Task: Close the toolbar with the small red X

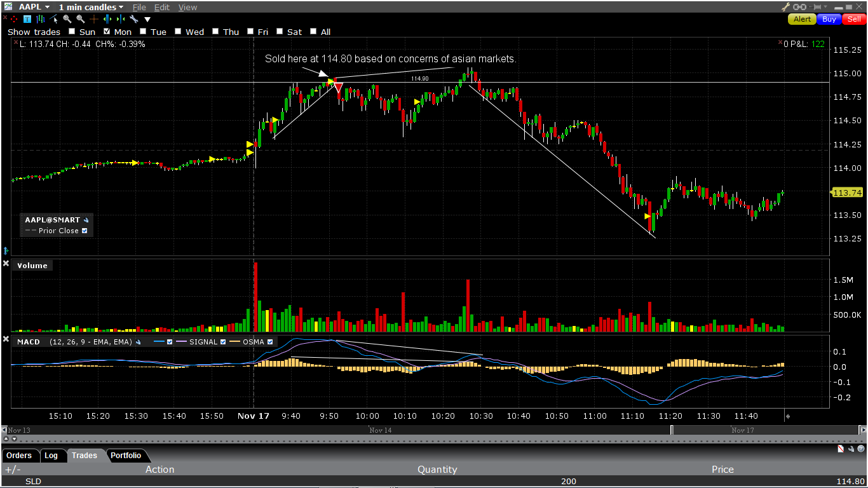Action: click(x=5, y=17)
